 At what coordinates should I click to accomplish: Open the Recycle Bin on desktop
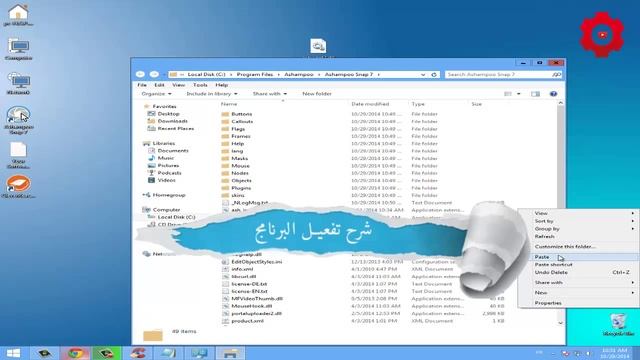(618, 324)
